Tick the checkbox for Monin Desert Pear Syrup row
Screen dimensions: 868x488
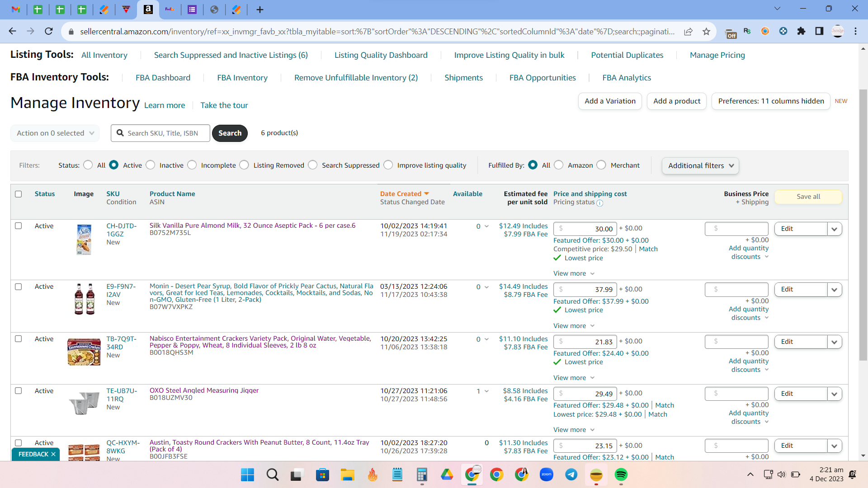[19, 286]
